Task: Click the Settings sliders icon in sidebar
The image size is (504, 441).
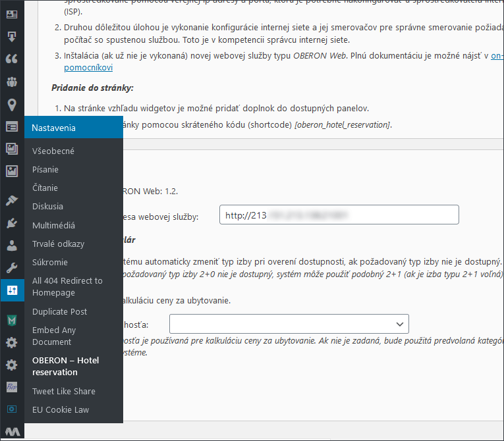Action: [12, 290]
